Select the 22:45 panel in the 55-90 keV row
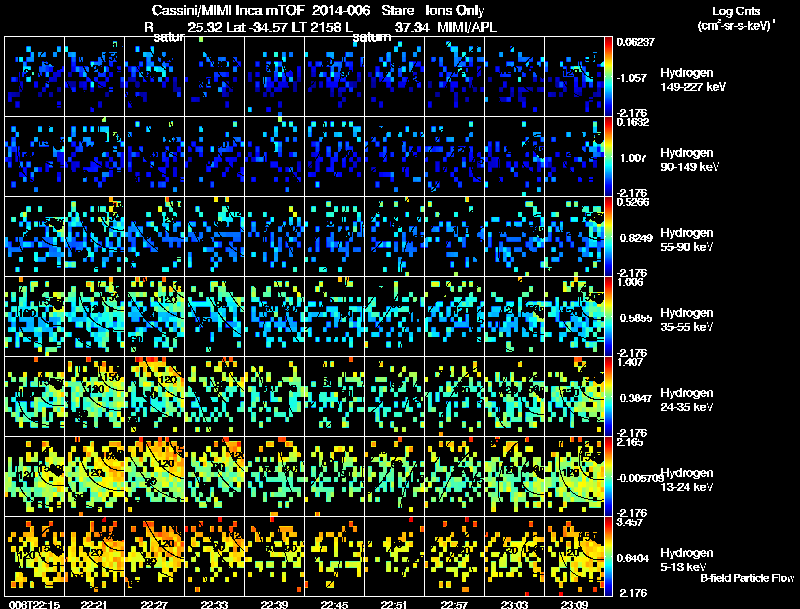800x609 pixels. [x=335, y=236]
